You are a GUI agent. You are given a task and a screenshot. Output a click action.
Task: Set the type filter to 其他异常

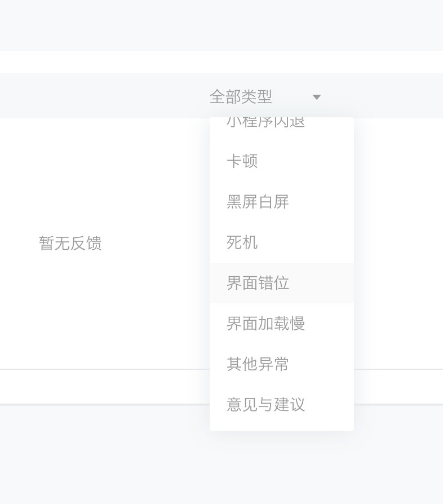click(258, 364)
